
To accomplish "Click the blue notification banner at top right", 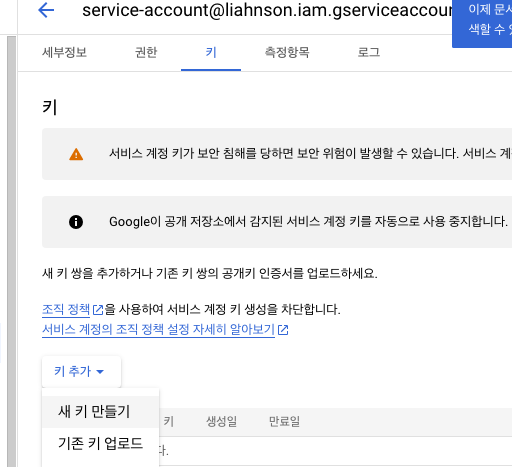I will point(482,23).
